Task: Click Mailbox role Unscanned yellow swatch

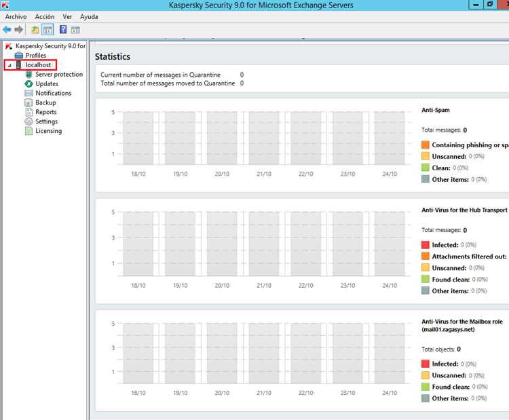Action: point(426,375)
